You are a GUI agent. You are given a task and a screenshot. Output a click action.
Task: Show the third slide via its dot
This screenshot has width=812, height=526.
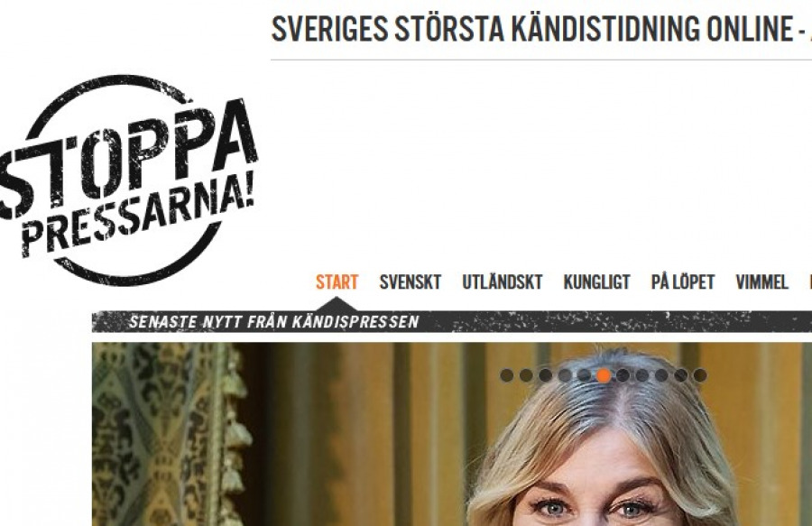pyautogui.click(x=545, y=375)
